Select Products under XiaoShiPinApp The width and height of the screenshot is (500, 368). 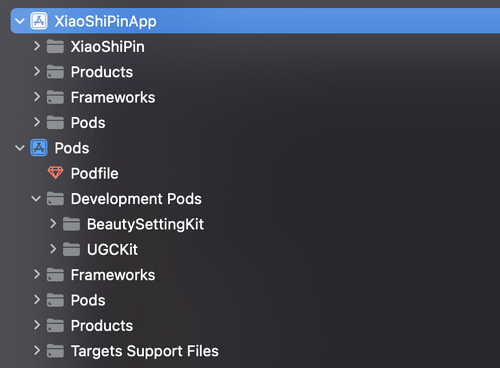click(x=102, y=72)
